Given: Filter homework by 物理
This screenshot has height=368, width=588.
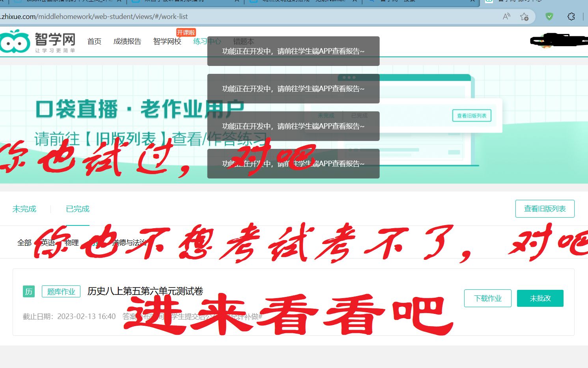Looking at the screenshot, I should tap(72, 242).
